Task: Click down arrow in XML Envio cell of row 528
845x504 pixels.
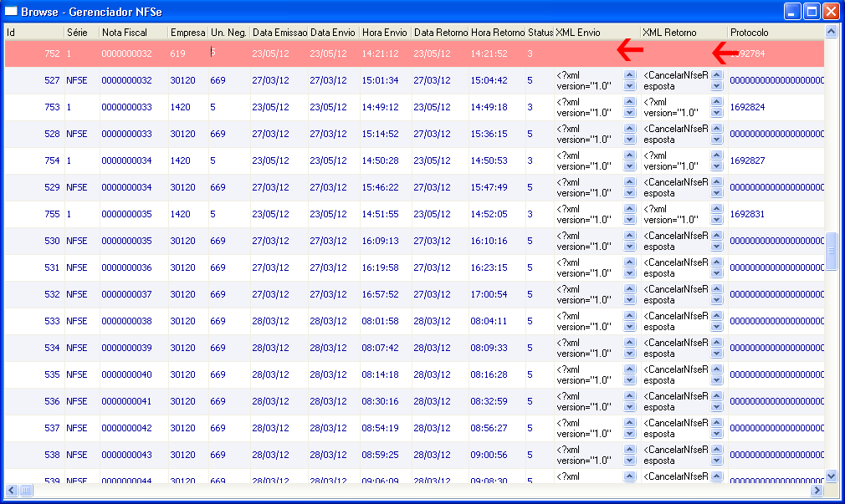Action: [x=629, y=140]
